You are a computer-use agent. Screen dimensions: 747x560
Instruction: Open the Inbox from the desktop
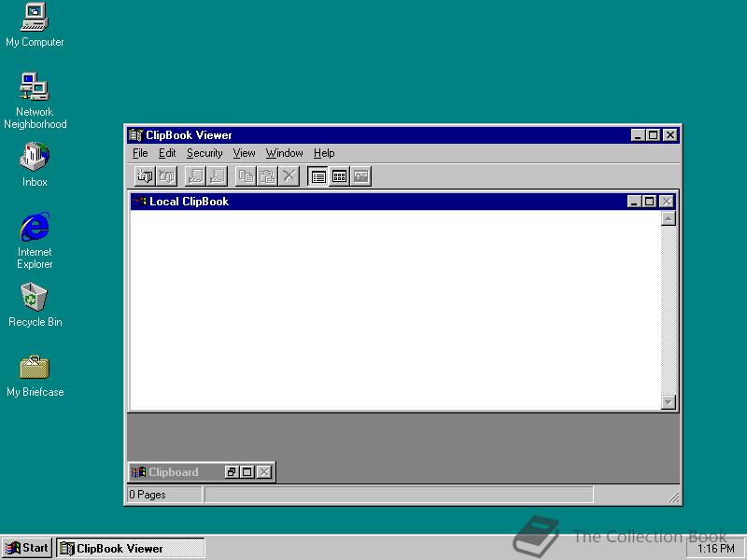pos(34,157)
